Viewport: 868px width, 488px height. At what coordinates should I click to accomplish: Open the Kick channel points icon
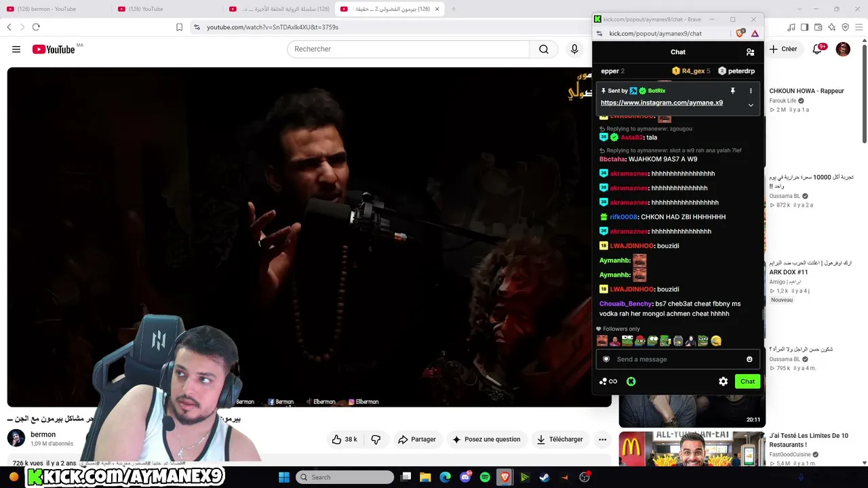(x=608, y=382)
